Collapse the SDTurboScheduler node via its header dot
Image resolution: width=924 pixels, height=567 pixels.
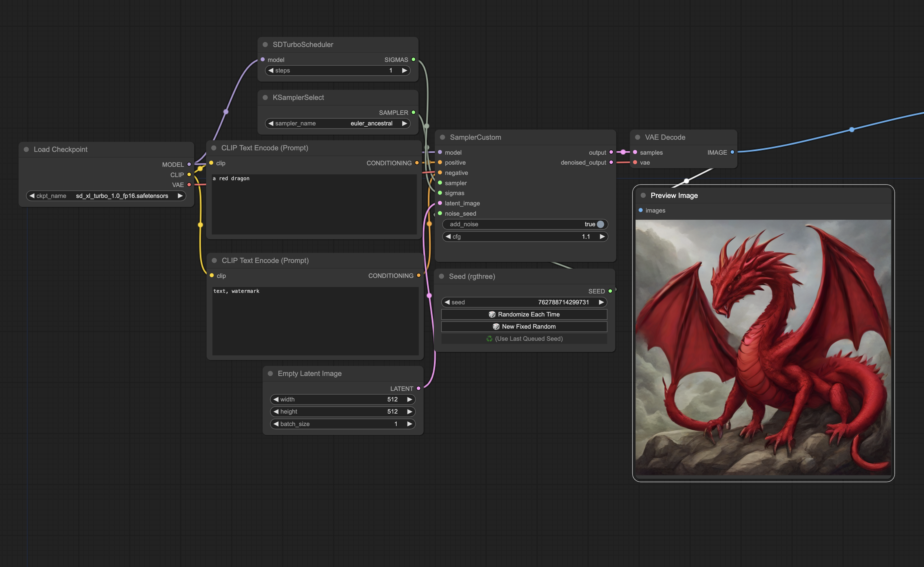[265, 45]
